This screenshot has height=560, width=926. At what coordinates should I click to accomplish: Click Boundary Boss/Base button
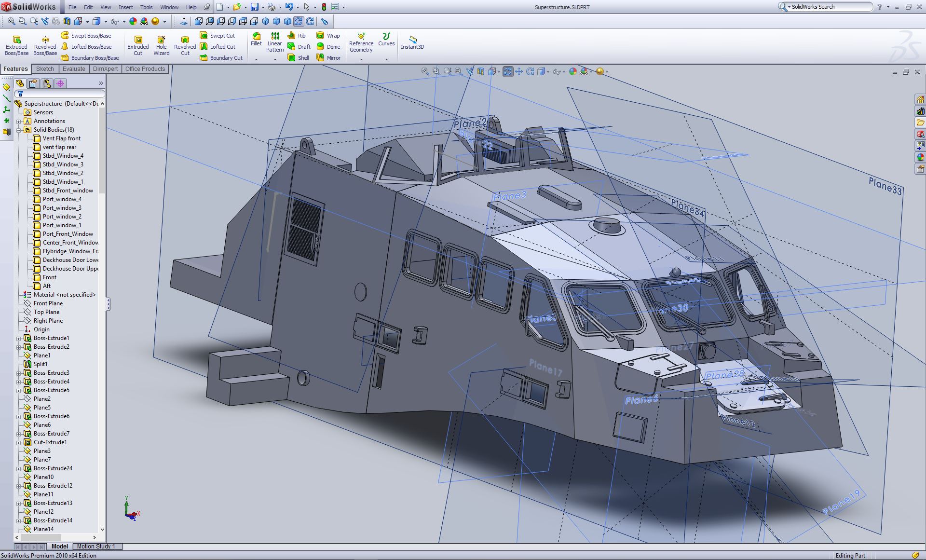pos(90,58)
